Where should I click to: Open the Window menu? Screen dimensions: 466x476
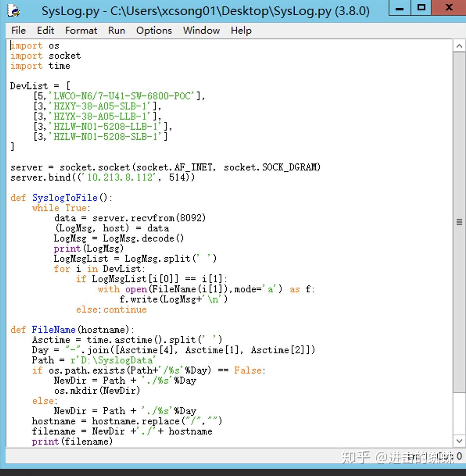coord(201,30)
